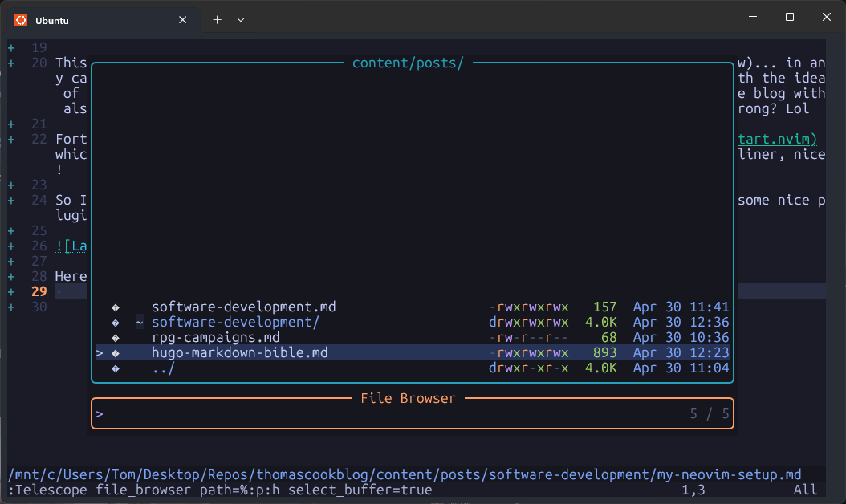
Task: Click the All scroll position indicator
Action: 805,490
